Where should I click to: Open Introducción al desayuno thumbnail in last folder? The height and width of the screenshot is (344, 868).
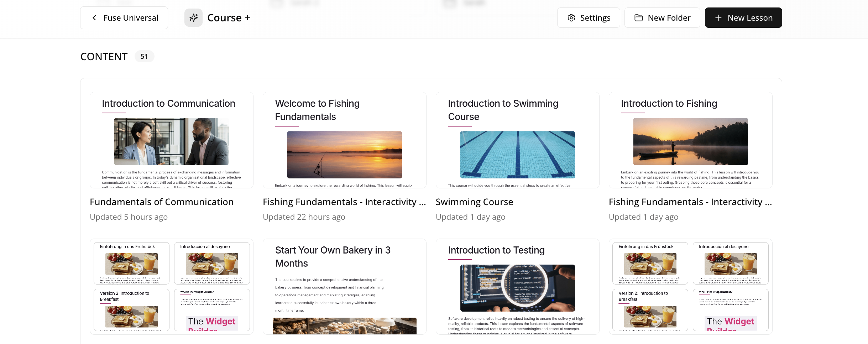(x=731, y=263)
